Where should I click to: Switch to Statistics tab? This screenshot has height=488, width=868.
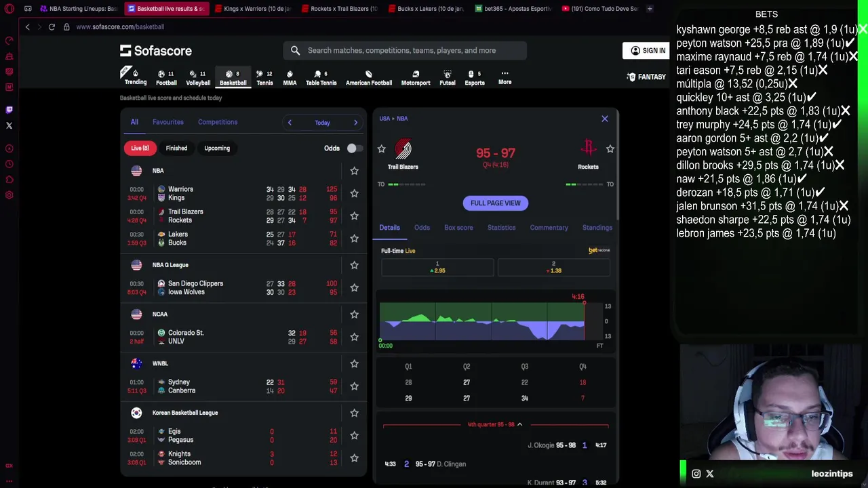coord(501,228)
